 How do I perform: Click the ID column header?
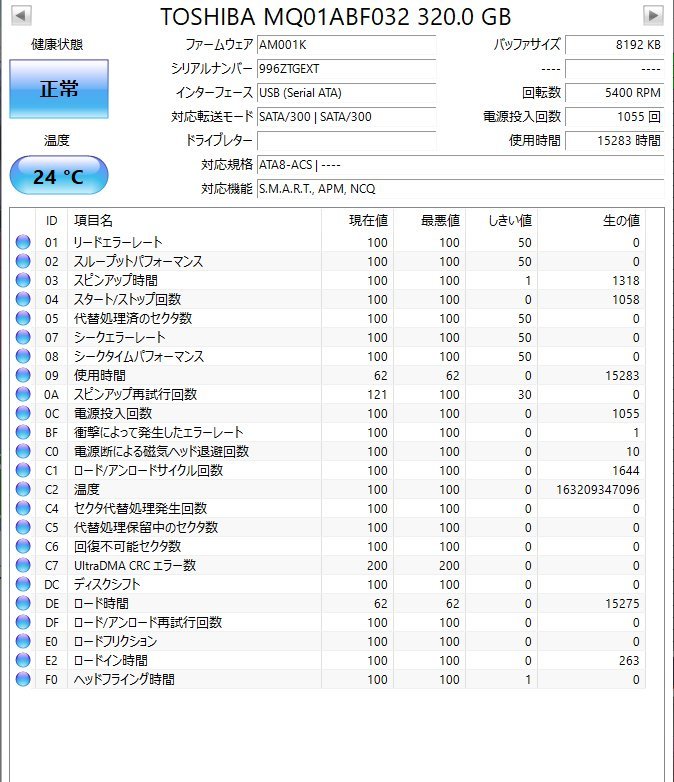point(51,220)
